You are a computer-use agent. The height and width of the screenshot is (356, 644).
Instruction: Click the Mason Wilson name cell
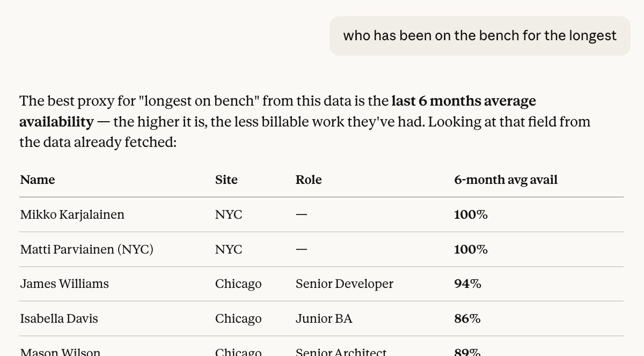coord(60,351)
